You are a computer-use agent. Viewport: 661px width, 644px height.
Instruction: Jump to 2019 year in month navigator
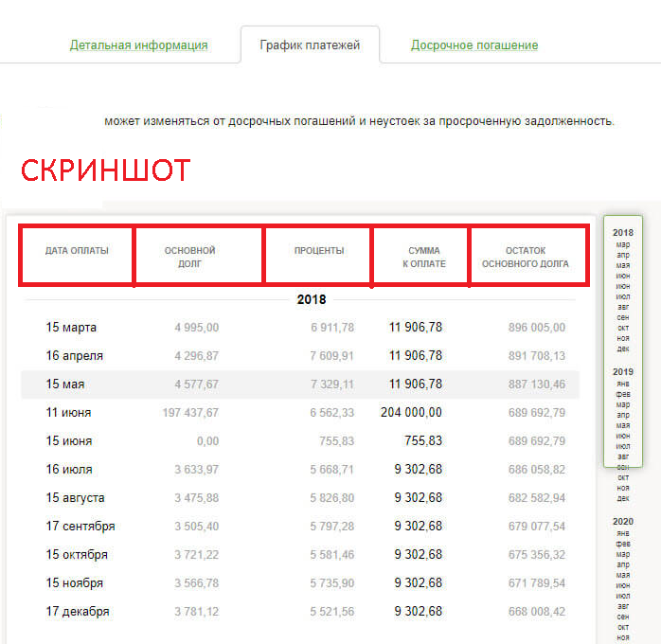[622, 372]
